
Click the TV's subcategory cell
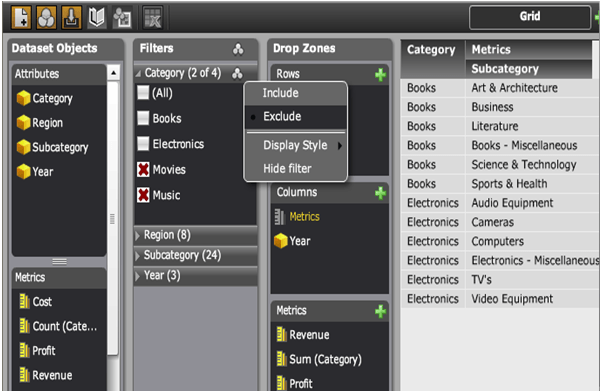click(x=532, y=280)
